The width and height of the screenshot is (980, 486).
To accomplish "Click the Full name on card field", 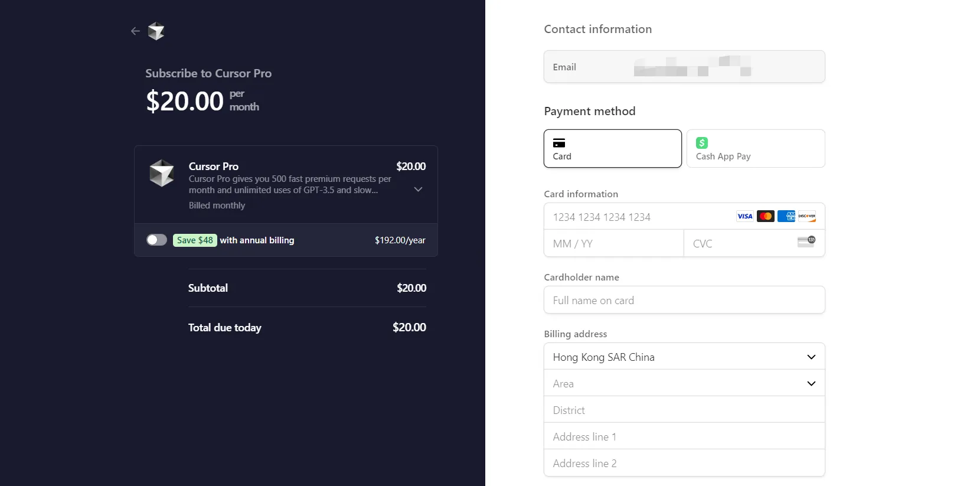I will coord(684,300).
